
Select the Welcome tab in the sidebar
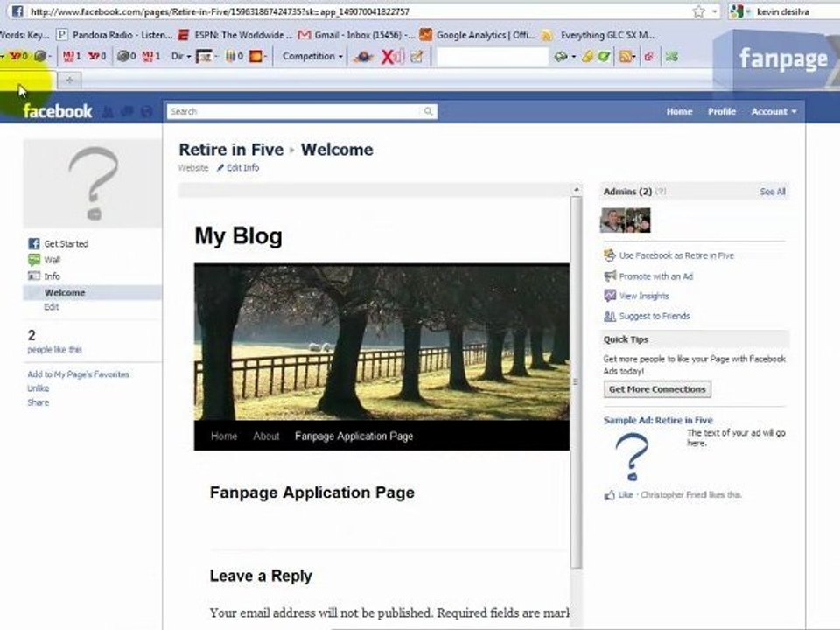click(92, 292)
